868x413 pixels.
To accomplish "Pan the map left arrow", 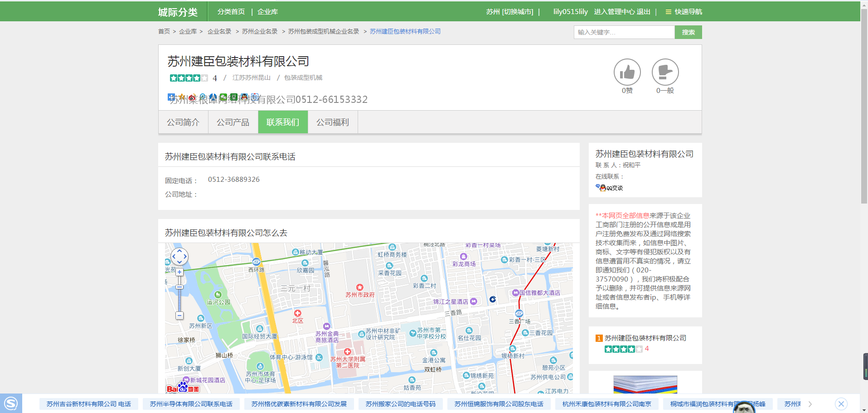I will [174, 256].
